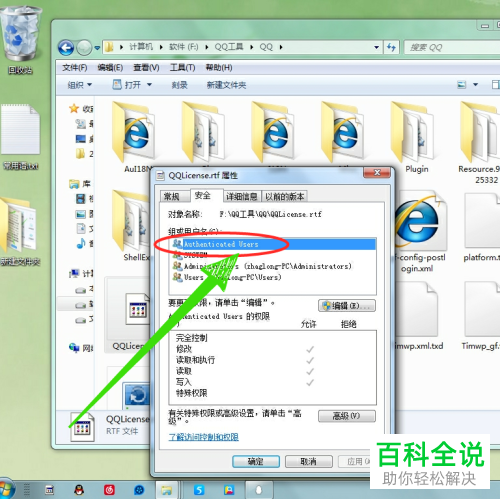This screenshot has height=499, width=500.
Task: Go back with the Explorer back arrow
Action: point(66,48)
